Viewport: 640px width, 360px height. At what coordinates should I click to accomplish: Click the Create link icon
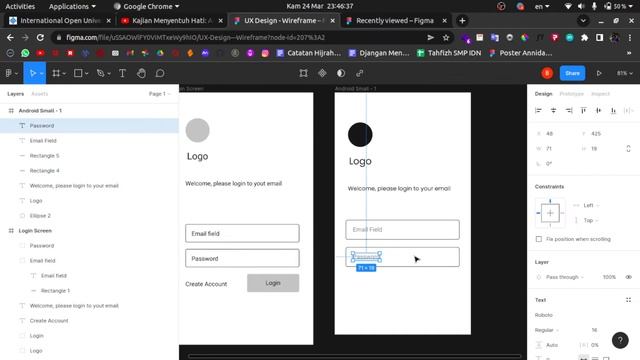coord(360,73)
